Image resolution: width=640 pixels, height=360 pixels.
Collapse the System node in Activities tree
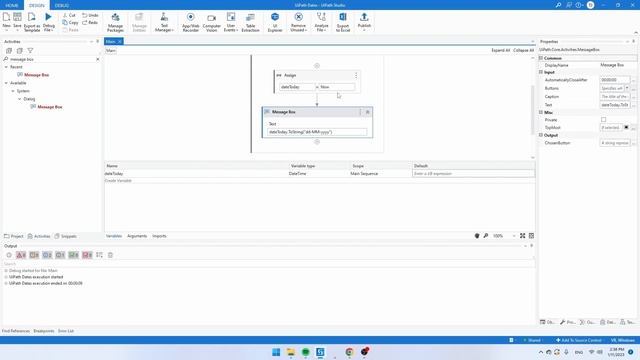tap(13, 91)
